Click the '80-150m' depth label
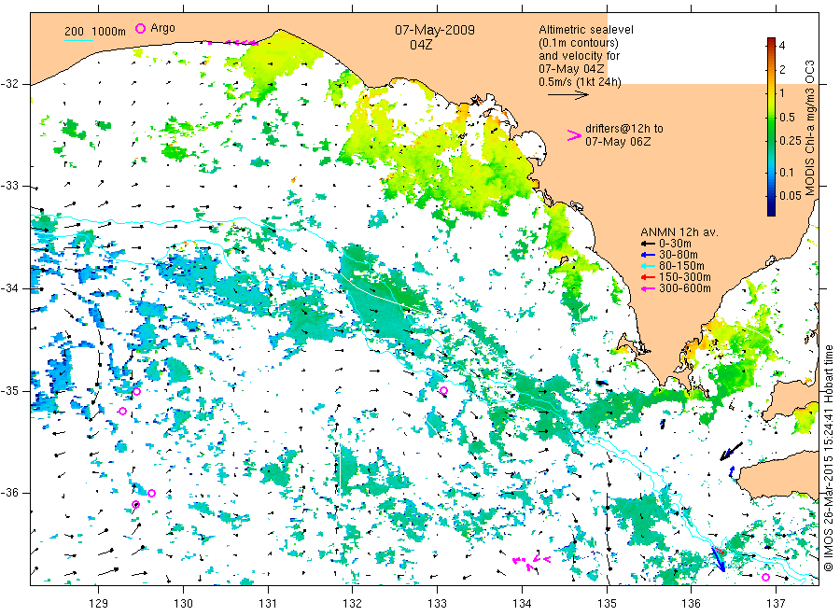 click(x=681, y=266)
